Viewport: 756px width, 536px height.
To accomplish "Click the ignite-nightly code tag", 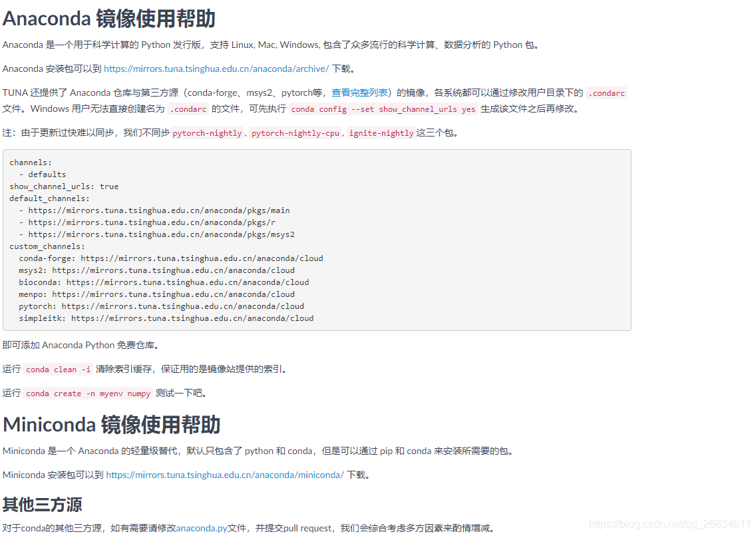I will tap(381, 133).
